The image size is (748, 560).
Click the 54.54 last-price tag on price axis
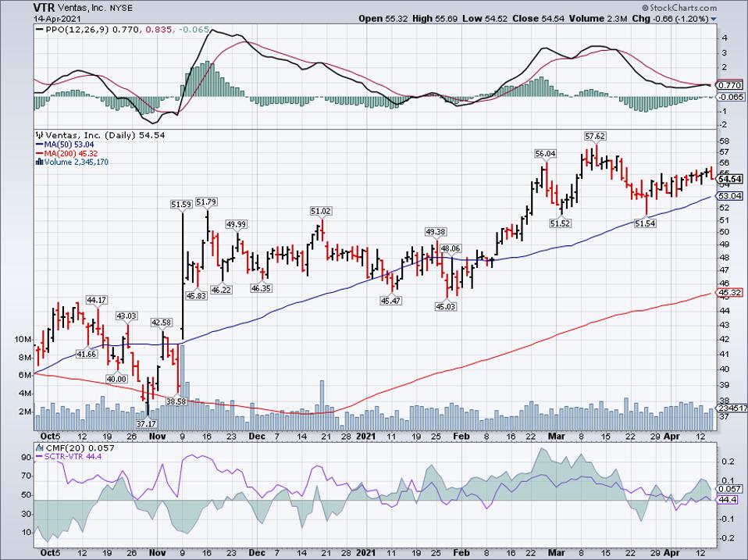pos(730,180)
